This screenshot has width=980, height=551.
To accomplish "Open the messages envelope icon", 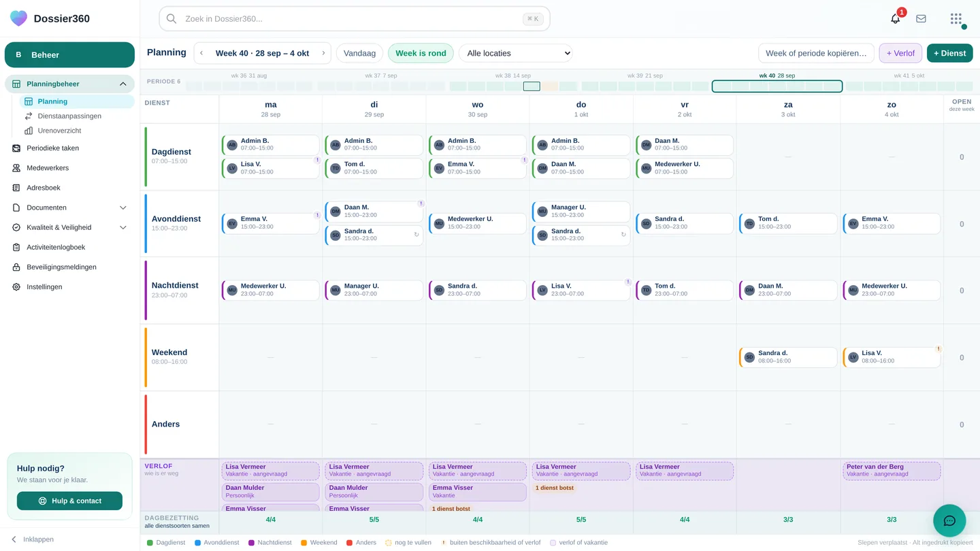I will point(921,18).
